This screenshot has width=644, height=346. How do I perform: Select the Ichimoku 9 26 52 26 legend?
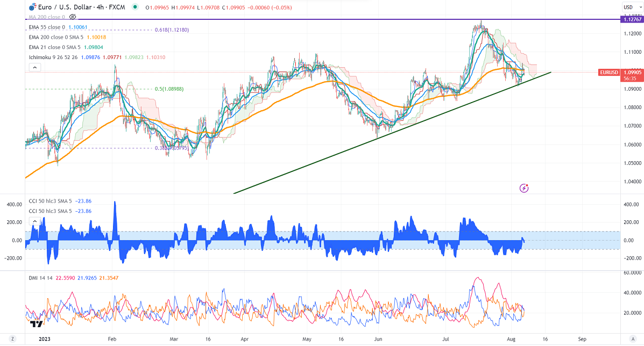point(53,57)
